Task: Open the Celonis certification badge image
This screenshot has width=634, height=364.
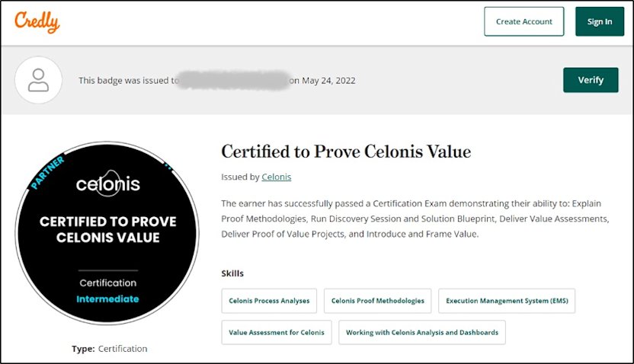Action: [107, 233]
